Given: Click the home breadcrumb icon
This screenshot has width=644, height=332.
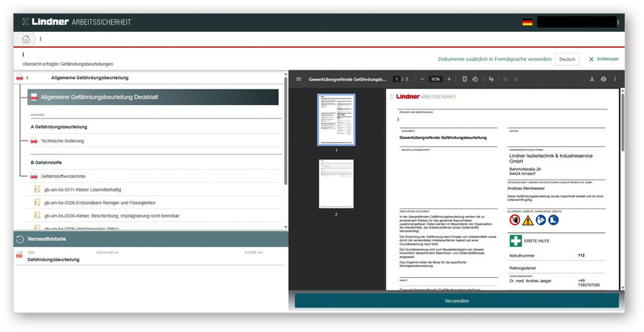Looking at the screenshot, I should [x=27, y=39].
